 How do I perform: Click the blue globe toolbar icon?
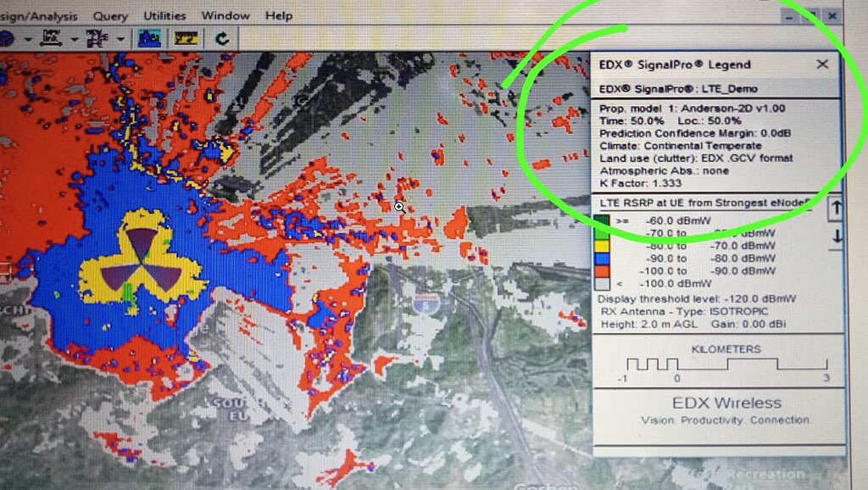[7, 38]
